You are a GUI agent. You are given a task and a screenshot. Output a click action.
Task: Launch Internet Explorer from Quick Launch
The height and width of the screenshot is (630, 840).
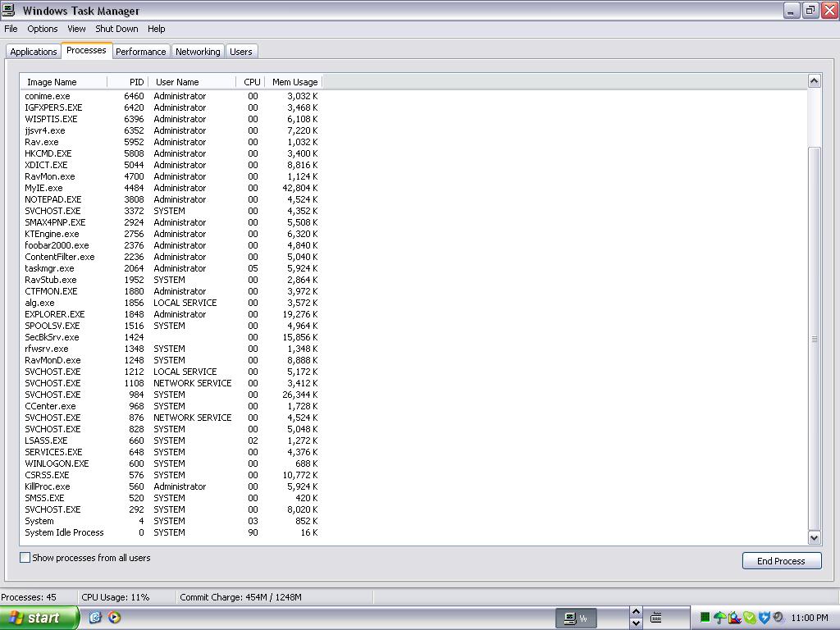click(95, 618)
